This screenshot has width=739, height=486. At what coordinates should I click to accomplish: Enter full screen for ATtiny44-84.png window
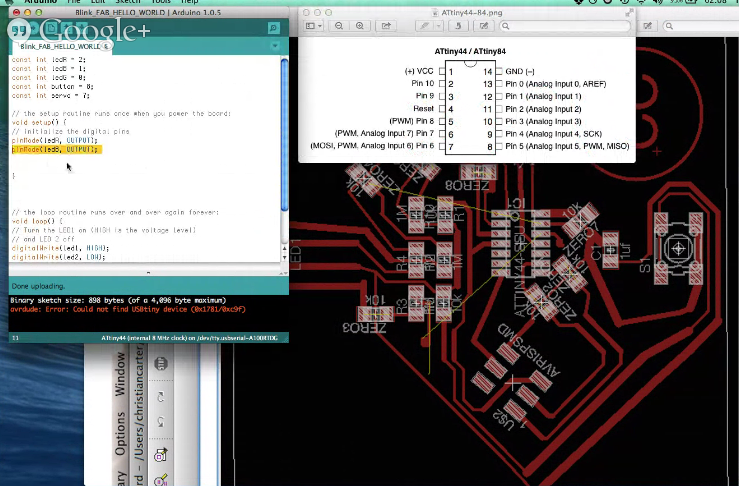[x=629, y=13]
